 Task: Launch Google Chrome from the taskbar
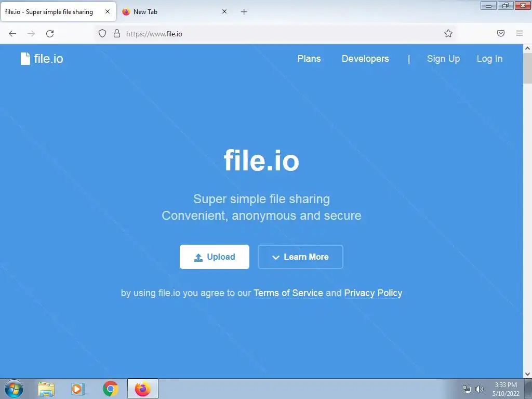tap(110, 389)
